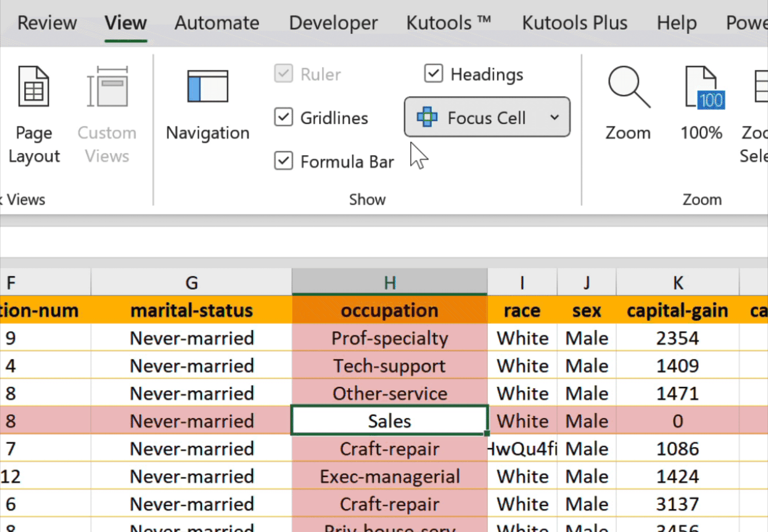
Task: Click the Custom Views icon
Action: (x=107, y=87)
